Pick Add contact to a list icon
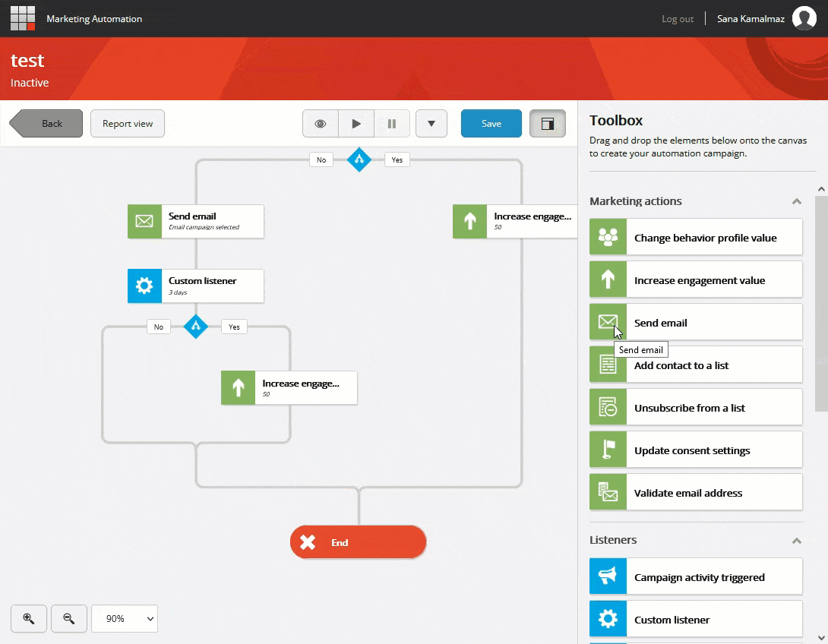Viewport: 828px width, 644px height. [608, 365]
